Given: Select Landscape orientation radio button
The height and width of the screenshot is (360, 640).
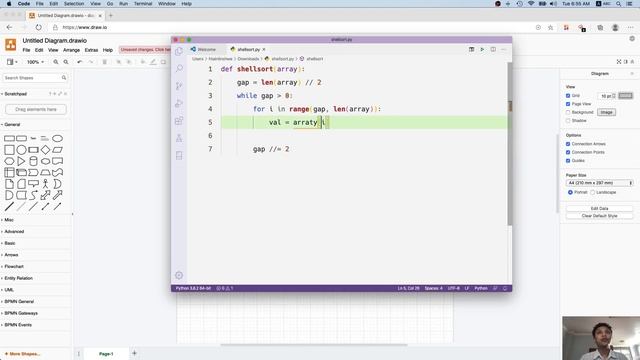Looking at the screenshot, I should (x=593, y=192).
